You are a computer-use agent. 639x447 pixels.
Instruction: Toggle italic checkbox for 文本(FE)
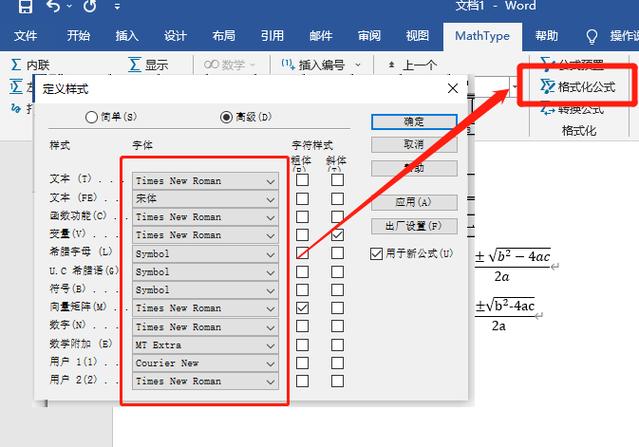[337, 198]
